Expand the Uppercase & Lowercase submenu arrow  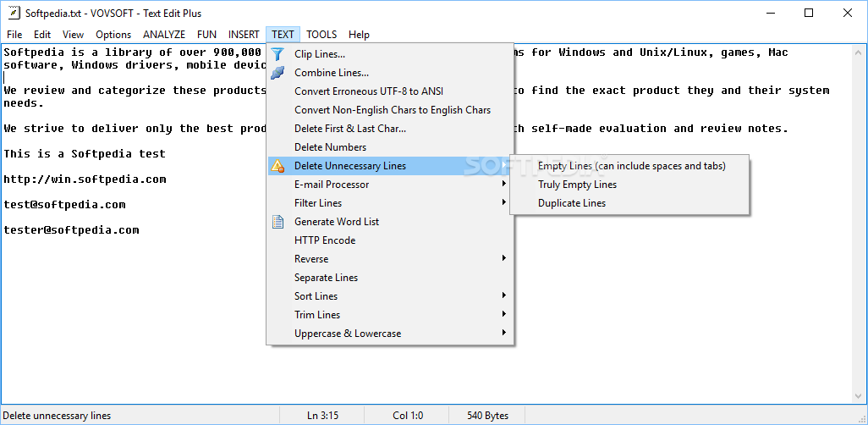click(x=503, y=333)
